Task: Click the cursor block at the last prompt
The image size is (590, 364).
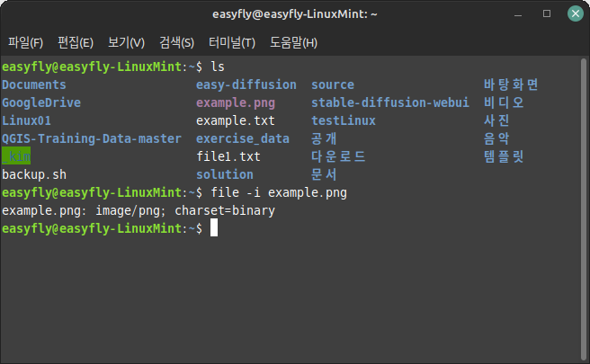Action: (x=214, y=228)
